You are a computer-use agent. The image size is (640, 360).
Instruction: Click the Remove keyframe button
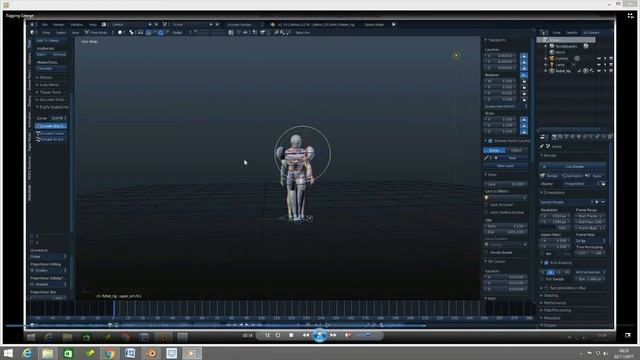59,54
